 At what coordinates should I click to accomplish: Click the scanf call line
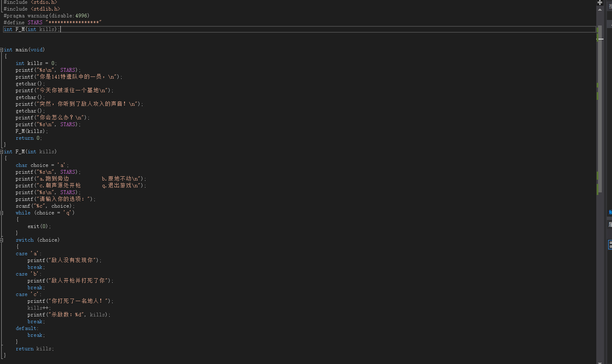click(45, 206)
